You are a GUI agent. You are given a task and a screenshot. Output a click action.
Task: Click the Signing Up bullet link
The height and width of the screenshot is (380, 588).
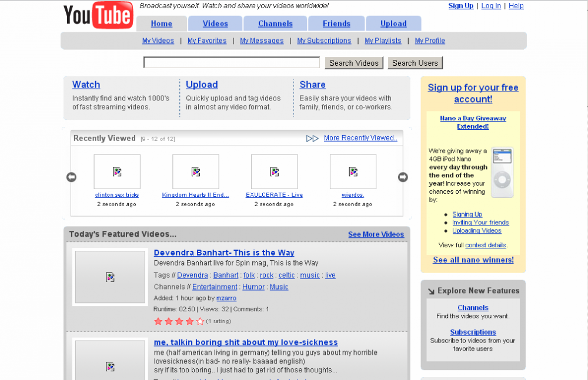point(467,214)
